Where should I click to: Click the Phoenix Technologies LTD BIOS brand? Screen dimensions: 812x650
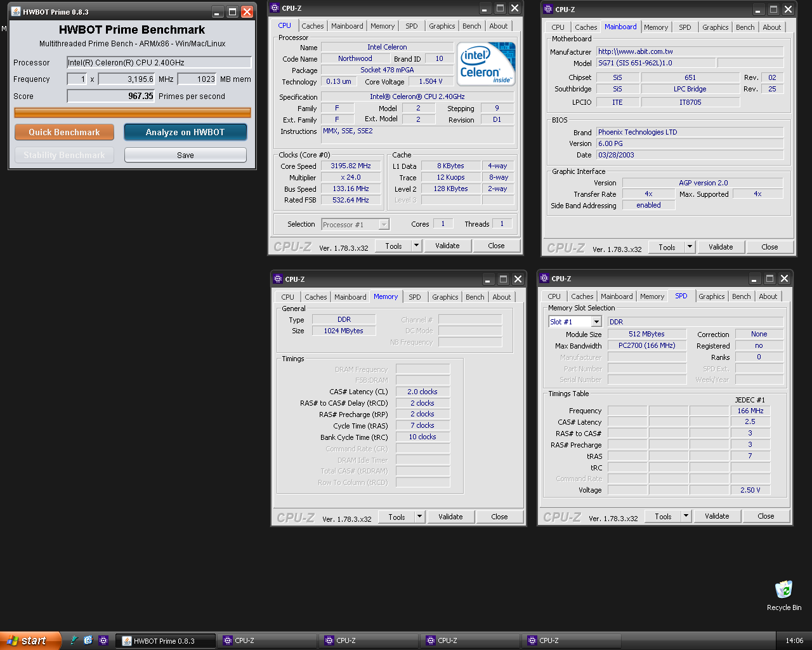(690, 132)
